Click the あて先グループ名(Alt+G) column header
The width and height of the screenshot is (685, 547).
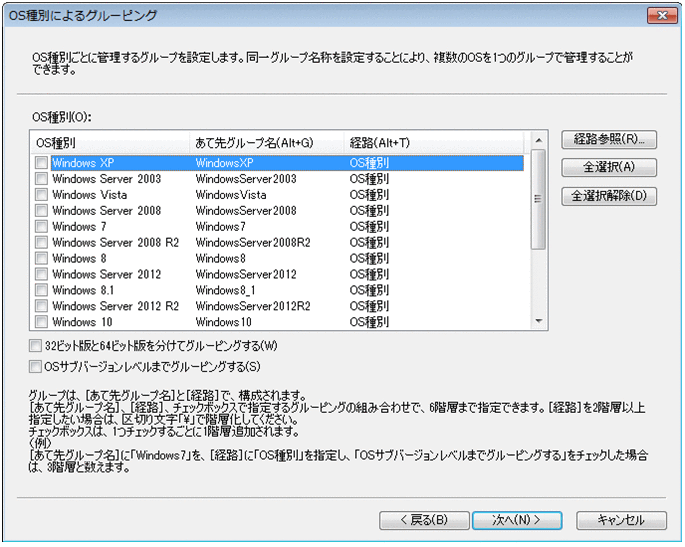pos(266,143)
